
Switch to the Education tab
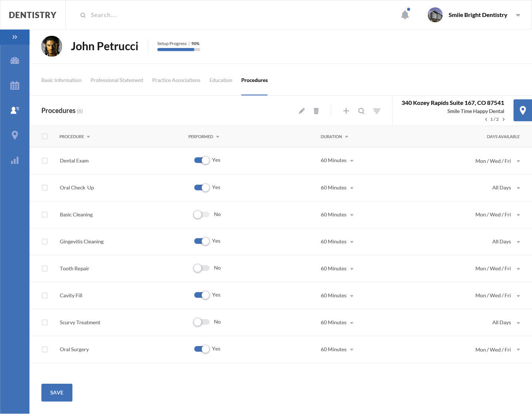tap(221, 80)
